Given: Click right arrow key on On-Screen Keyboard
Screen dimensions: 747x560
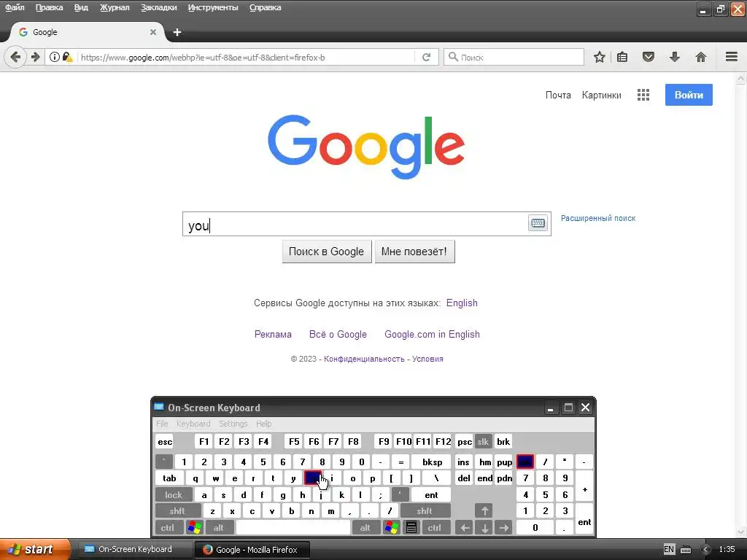Looking at the screenshot, I should tap(503, 528).
